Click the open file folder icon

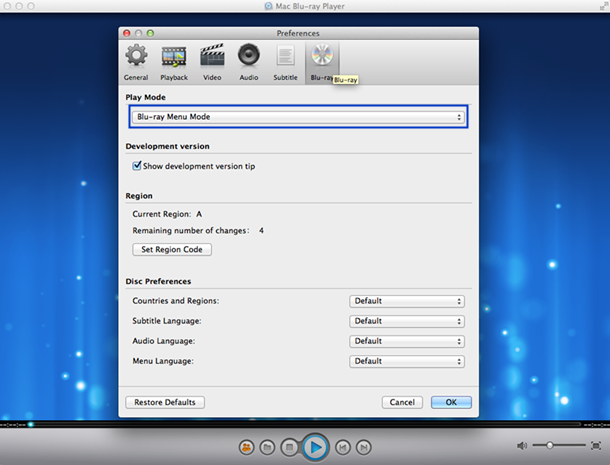(x=267, y=447)
